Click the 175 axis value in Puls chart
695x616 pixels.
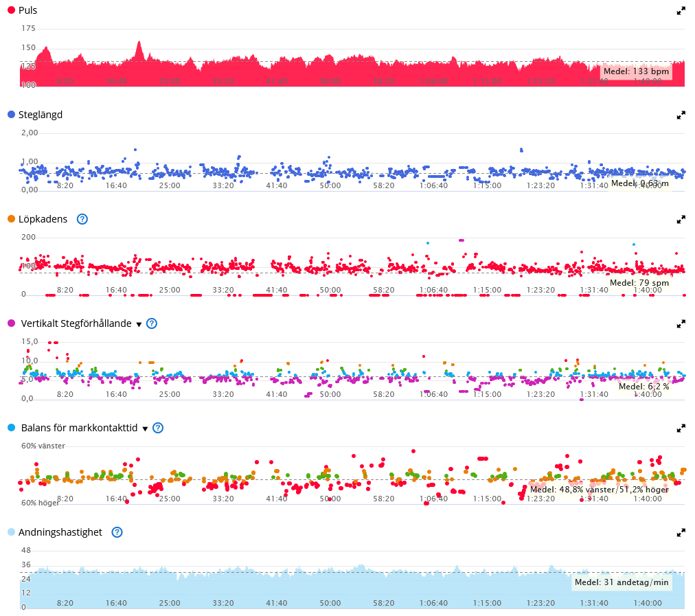tap(28, 28)
